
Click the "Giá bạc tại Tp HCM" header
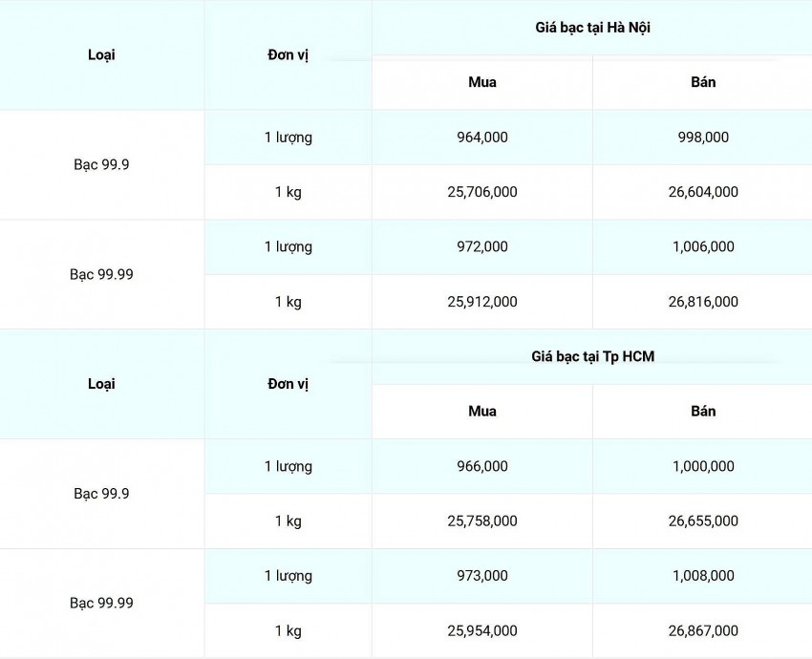[592, 356]
